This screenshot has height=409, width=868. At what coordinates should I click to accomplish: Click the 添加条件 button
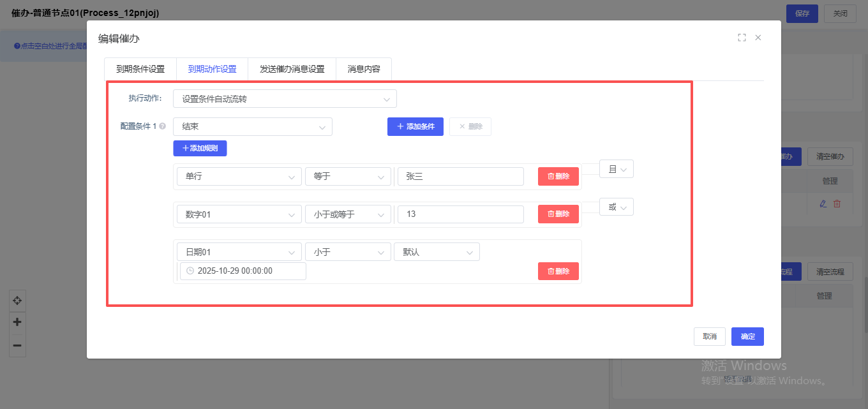[415, 126]
